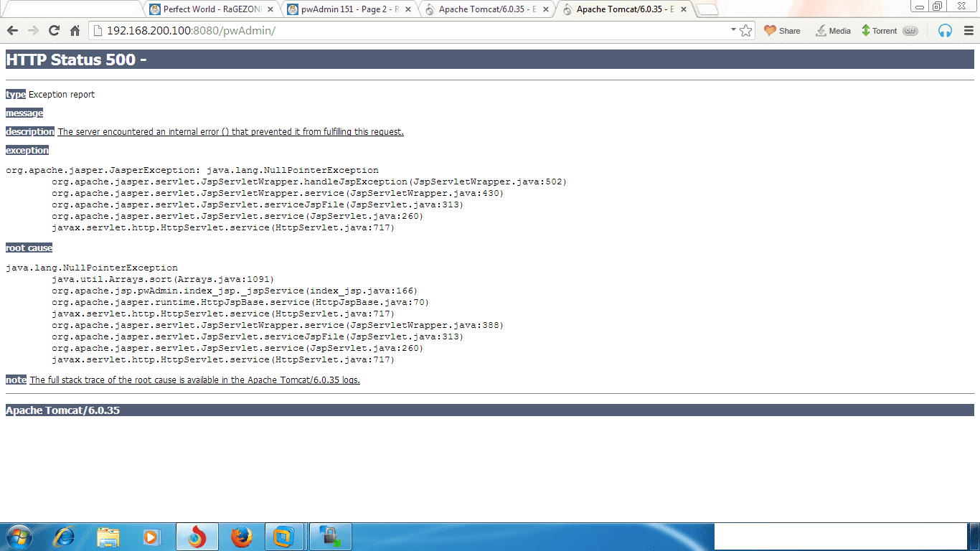
Task: Click the 'note' label
Action: 16,380
